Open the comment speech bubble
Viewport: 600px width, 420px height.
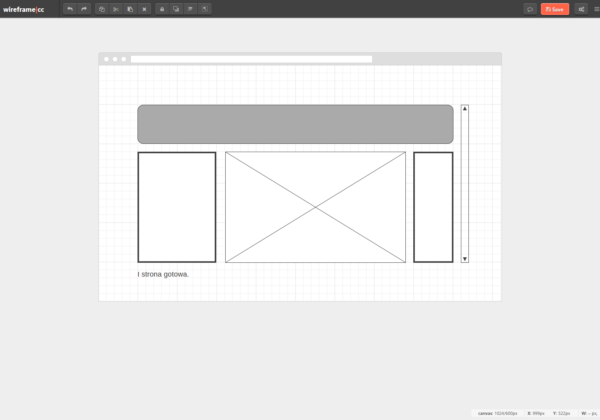[529, 9]
